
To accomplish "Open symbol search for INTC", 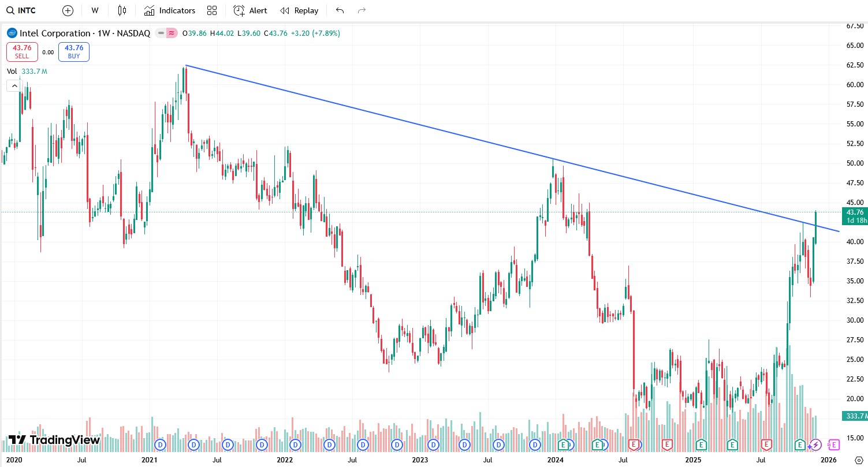I will point(21,10).
